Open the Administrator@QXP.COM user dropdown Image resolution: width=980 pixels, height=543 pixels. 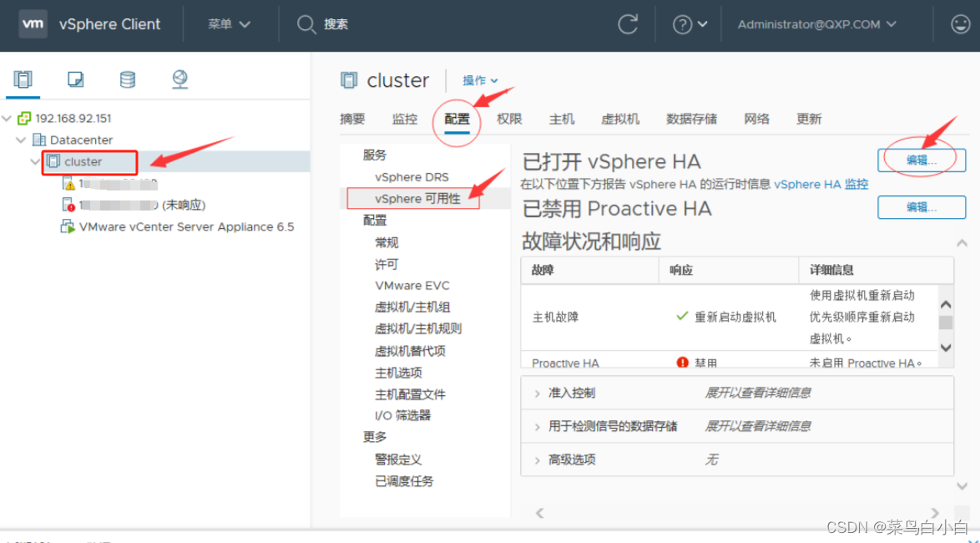point(817,24)
